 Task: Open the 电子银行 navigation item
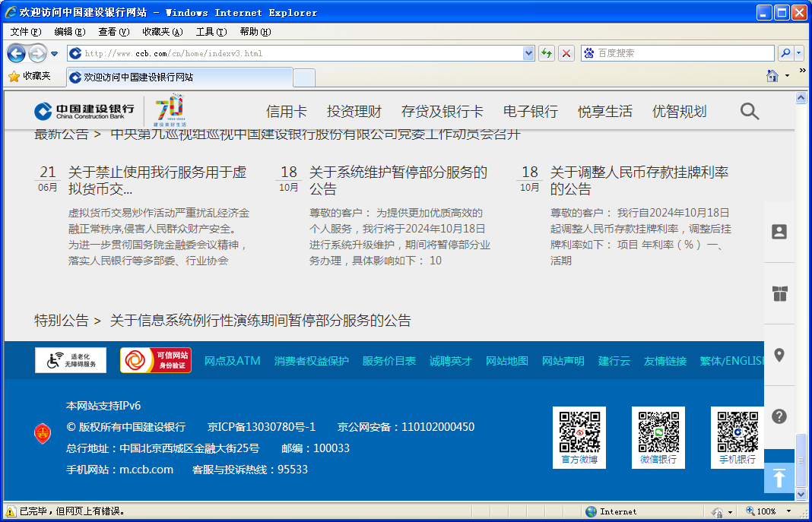(531, 111)
